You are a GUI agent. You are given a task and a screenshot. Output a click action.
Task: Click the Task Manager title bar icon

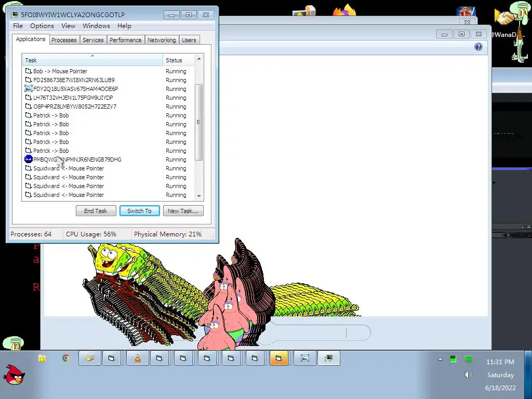15,15
